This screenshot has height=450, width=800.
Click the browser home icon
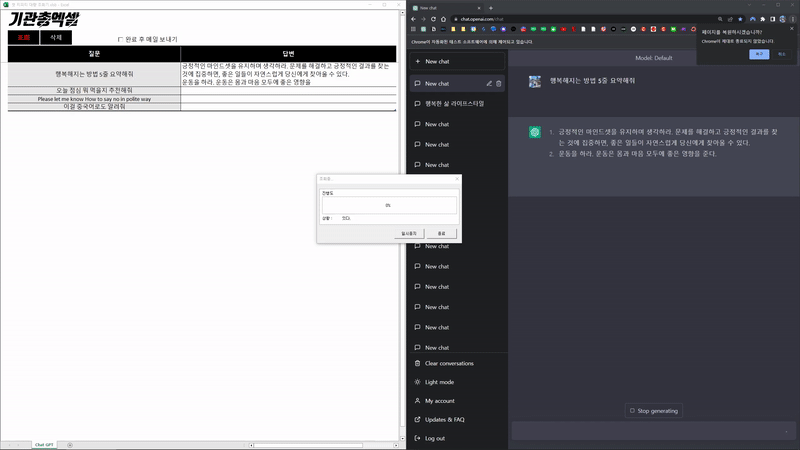[x=443, y=19]
